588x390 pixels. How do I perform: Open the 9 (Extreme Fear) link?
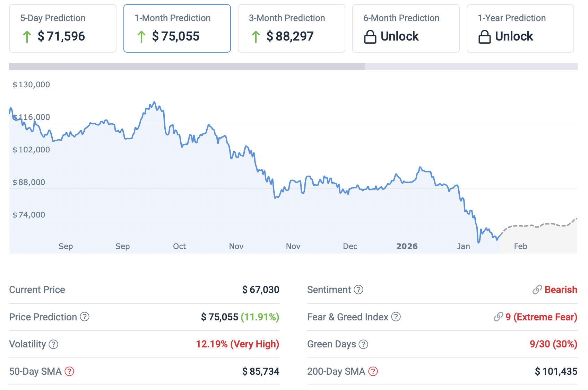(541, 317)
